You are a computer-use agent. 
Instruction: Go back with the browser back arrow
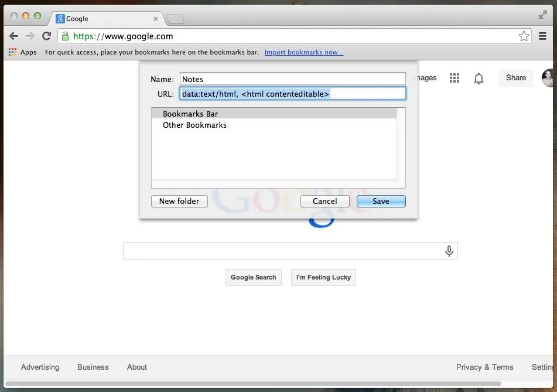pos(14,36)
